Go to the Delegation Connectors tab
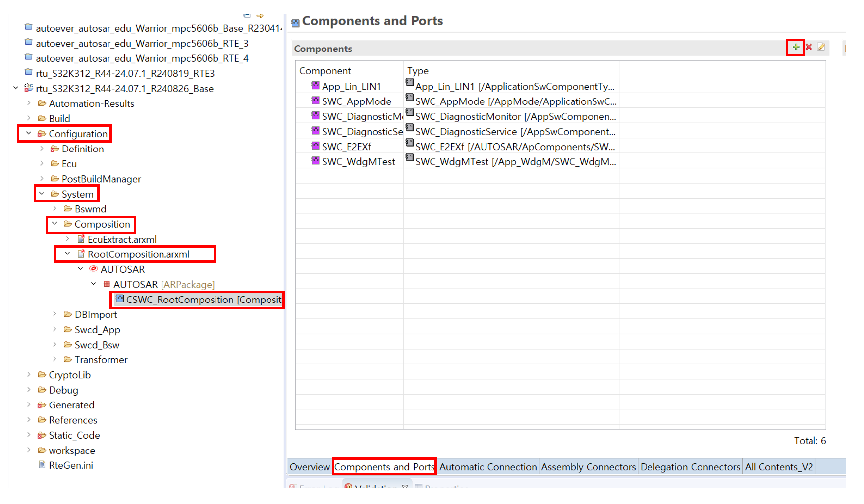Image resolution: width=864 pixels, height=504 pixels. click(690, 467)
